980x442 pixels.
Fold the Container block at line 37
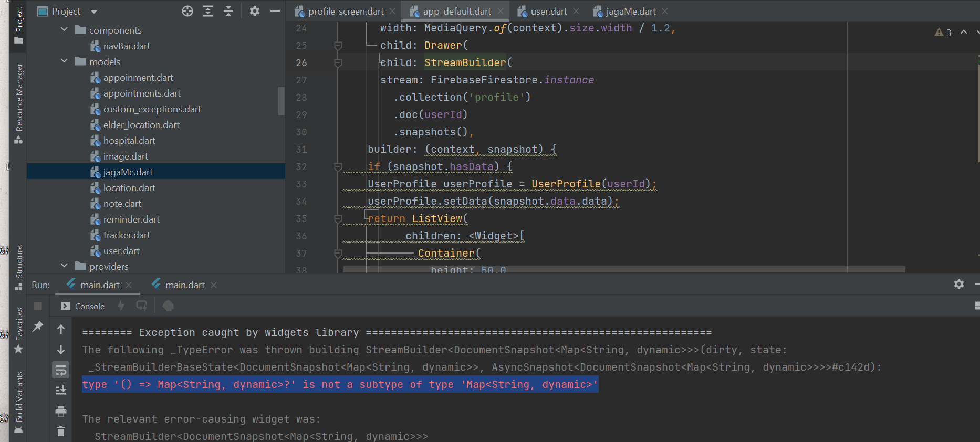point(338,254)
